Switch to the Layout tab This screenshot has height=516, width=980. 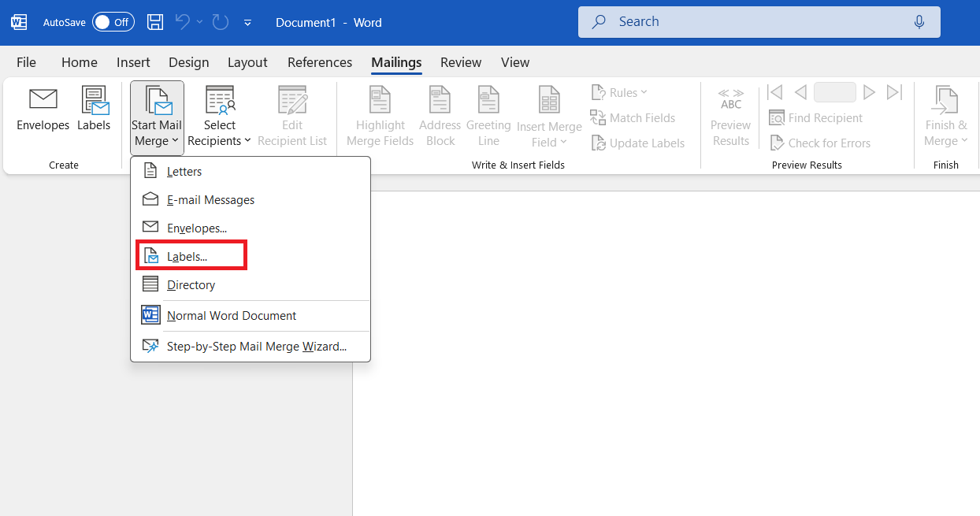point(247,62)
